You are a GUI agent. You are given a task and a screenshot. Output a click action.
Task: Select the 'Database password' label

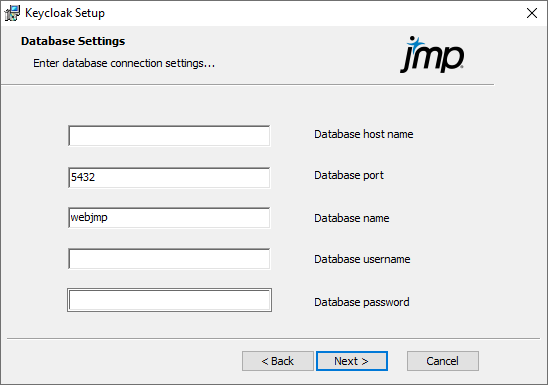coord(362,302)
